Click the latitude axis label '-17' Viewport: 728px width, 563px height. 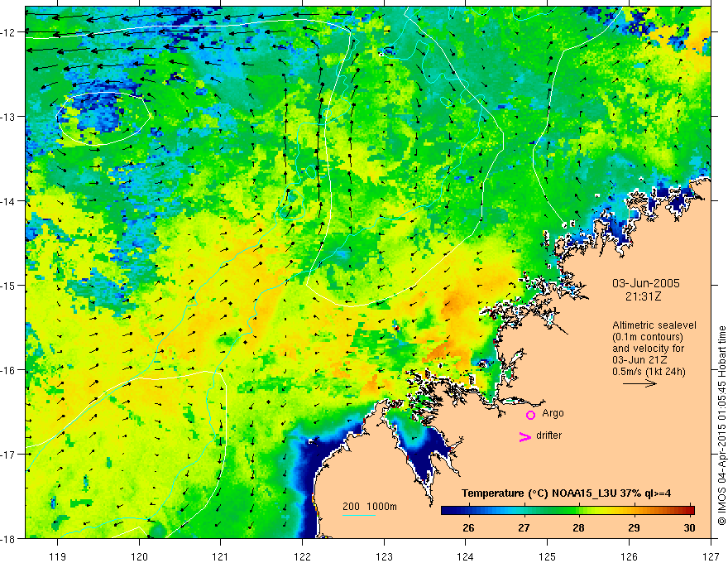pyautogui.click(x=9, y=455)
